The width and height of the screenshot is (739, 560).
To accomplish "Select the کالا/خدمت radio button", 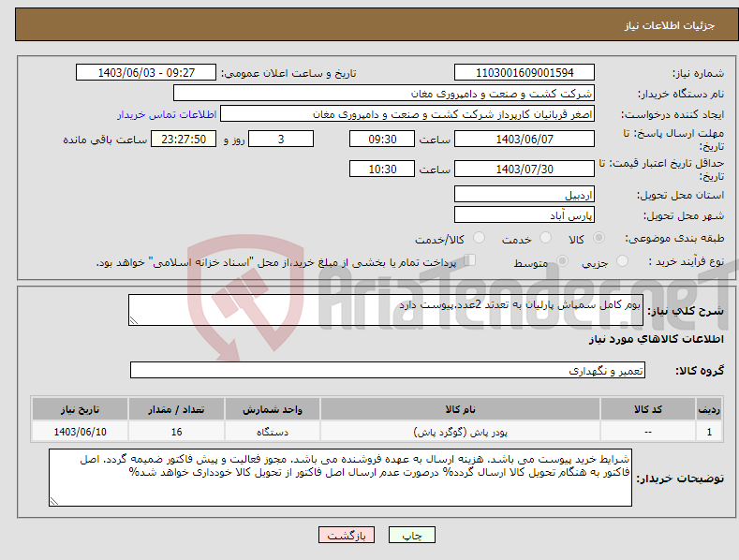I will point(479,238).
